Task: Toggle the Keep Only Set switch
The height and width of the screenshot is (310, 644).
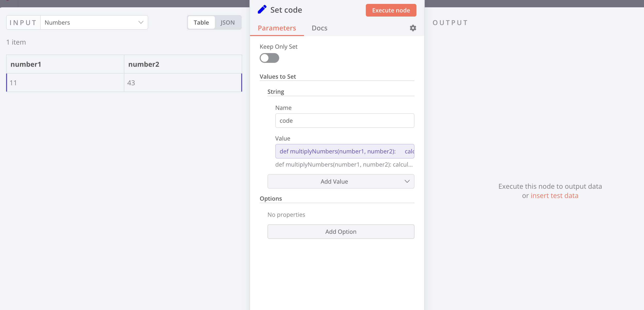Action: click(269, 58)
